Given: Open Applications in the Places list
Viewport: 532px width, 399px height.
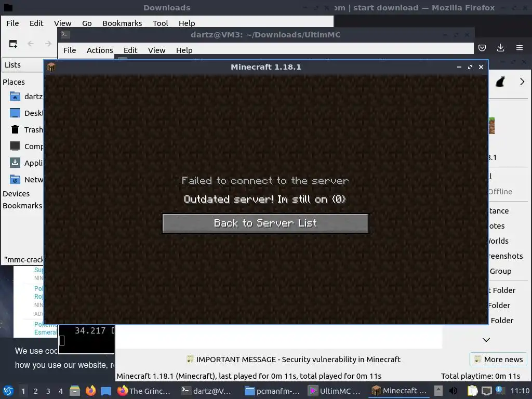Looking at the screenshot, I should click(x=26, y=163).
